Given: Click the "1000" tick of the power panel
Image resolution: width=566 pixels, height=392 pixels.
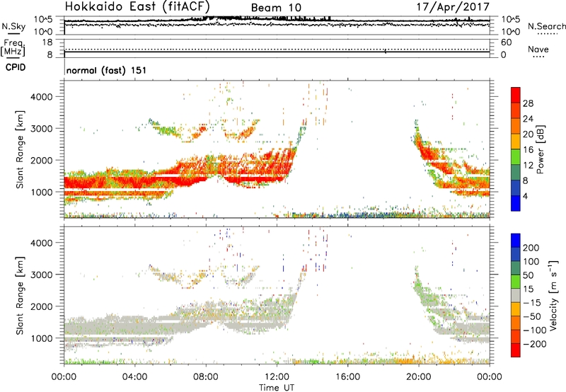Looking at the screenshot, I should (x=42, y=192).
